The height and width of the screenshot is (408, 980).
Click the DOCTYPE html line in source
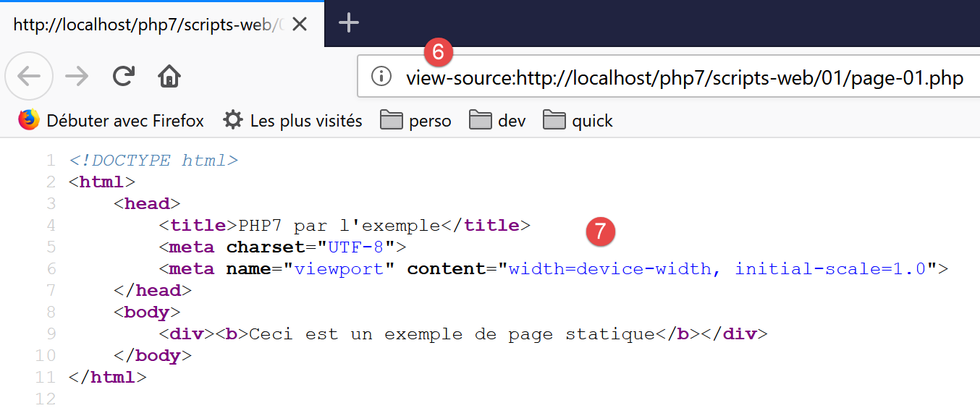tap(153, 161)
